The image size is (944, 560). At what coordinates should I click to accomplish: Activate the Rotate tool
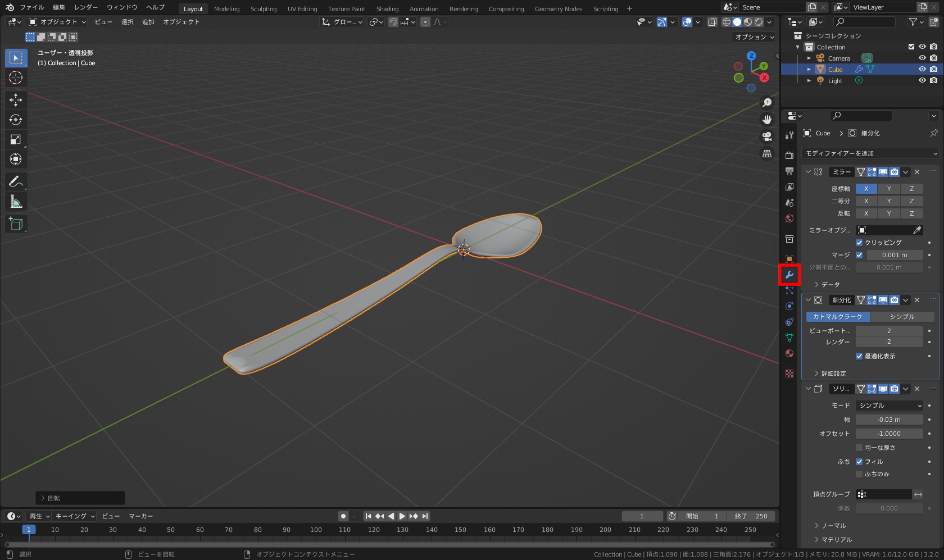coord(16,120)
